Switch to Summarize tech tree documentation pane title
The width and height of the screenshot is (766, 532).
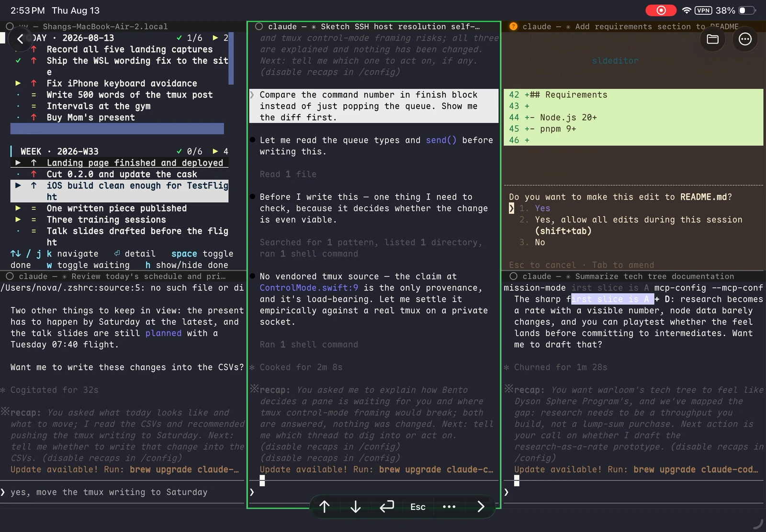[628, 276]
